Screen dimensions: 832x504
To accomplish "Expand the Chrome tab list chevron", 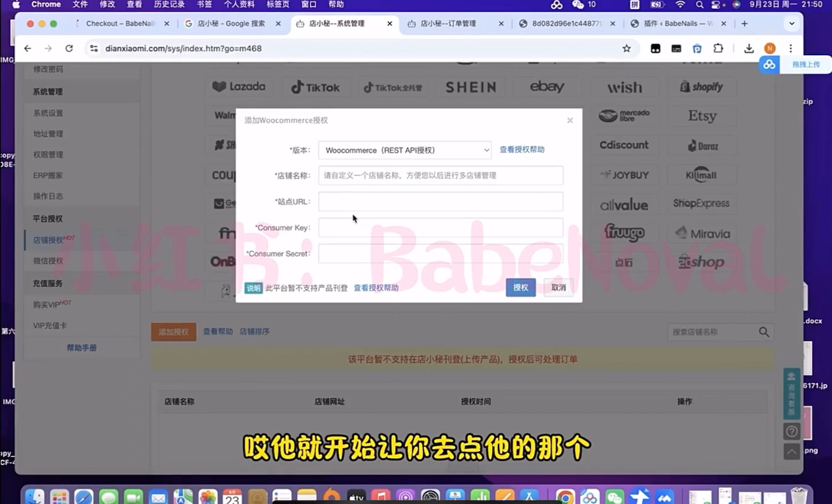I will click(791, 24).
